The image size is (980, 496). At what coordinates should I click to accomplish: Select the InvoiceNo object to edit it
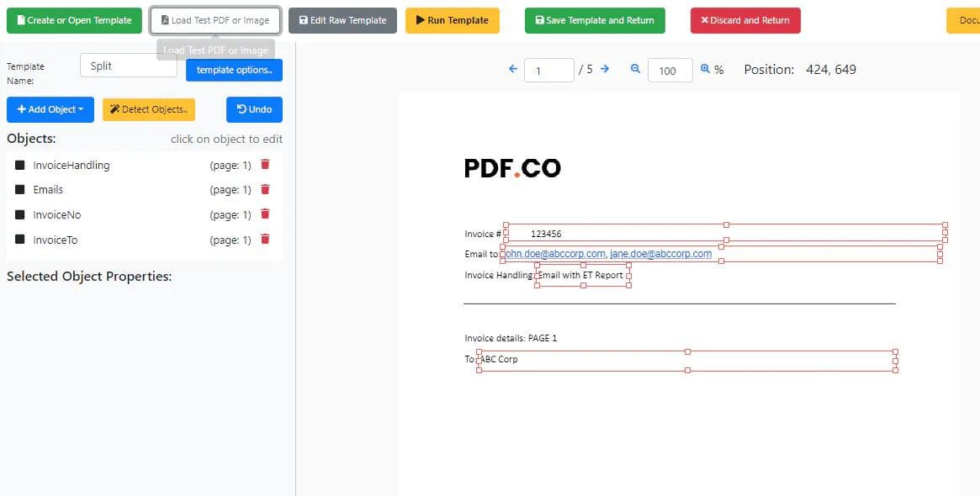tap(56, 214)
